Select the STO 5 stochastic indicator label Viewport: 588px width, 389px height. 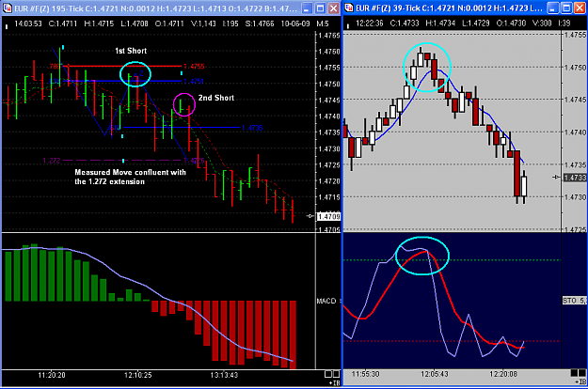pyautogui.click(x=575, y=301)
